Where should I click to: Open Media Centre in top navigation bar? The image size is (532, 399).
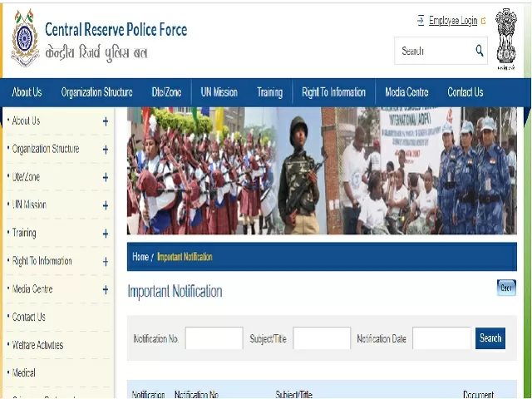[x=406, y=92]
